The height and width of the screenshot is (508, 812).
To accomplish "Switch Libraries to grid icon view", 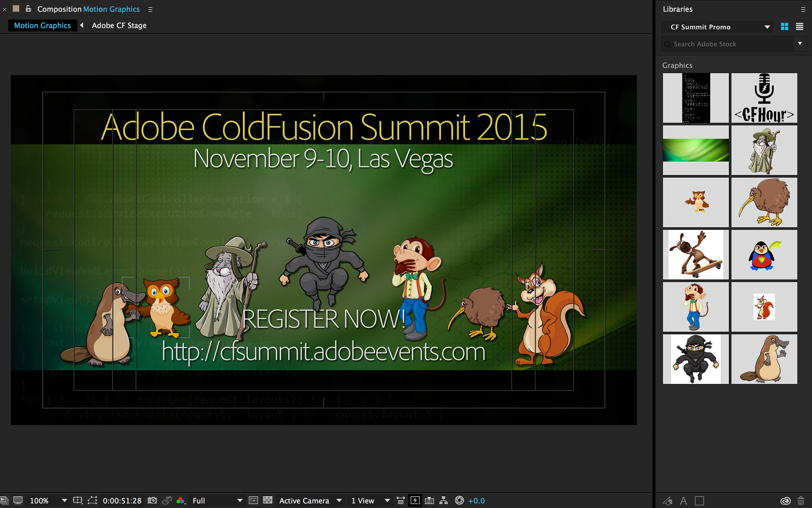I will pyautogui.click(x=785, y=27).
